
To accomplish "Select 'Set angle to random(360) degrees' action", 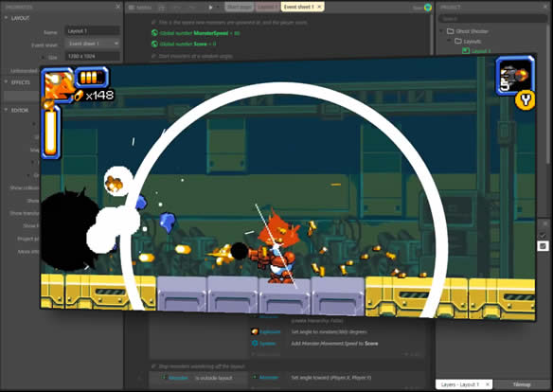I will [329, 331].
